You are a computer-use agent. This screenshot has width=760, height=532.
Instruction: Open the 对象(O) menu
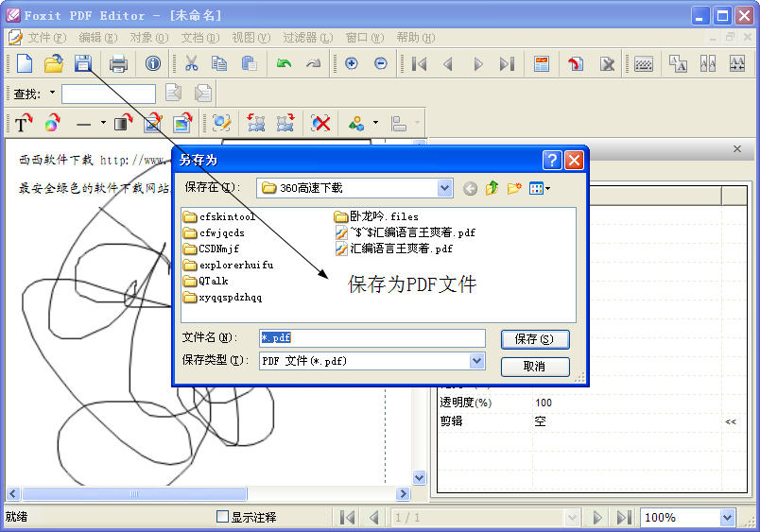(148, 37)
